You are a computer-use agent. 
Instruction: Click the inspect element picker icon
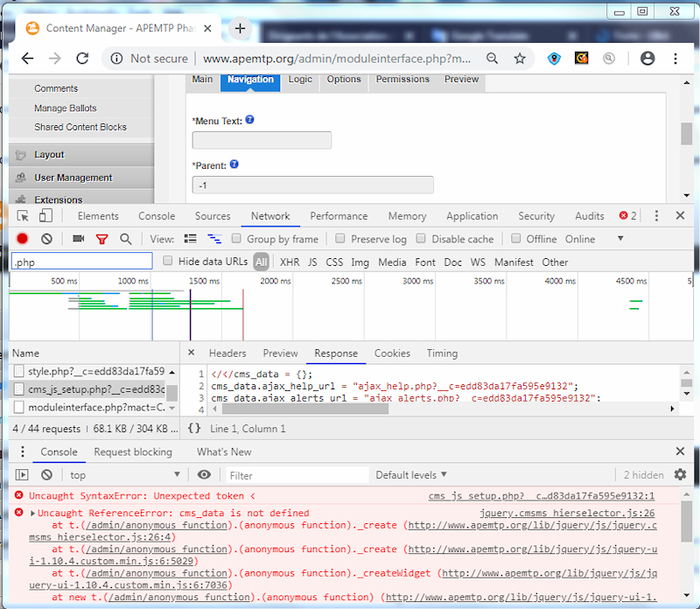pos(24,216)
